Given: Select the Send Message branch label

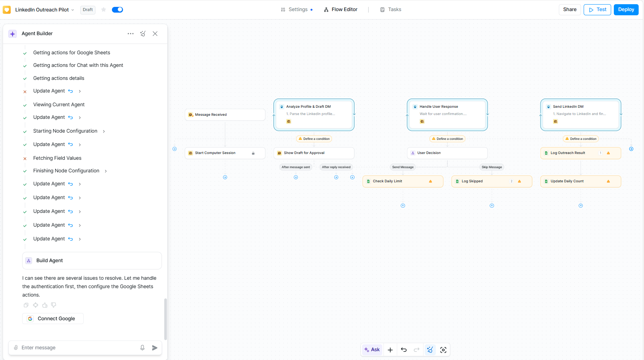Looking at the screenshot, I should point(403,167).
